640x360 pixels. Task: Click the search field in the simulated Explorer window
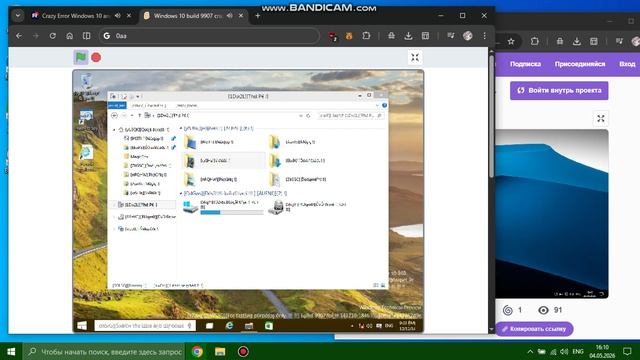351,116
